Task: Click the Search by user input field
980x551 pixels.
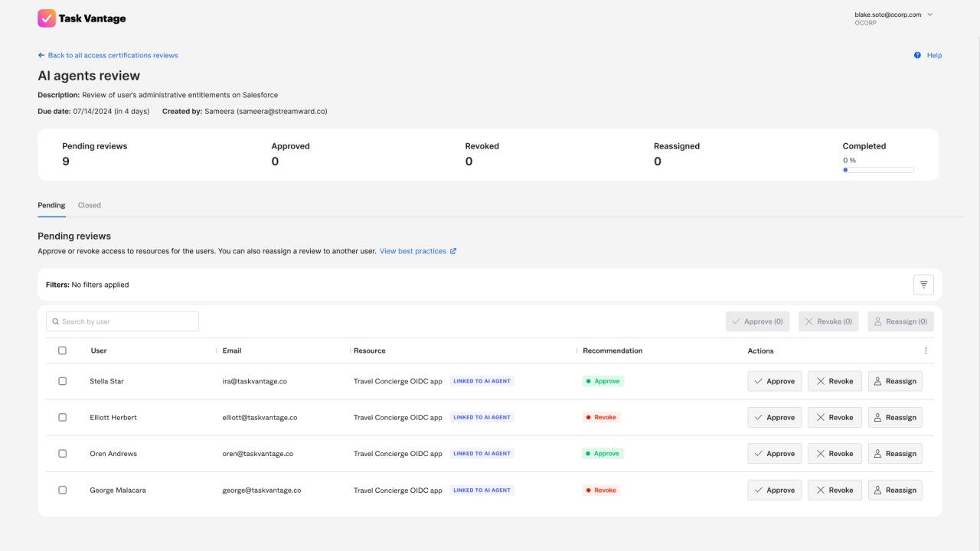Action: click(122, 321)
